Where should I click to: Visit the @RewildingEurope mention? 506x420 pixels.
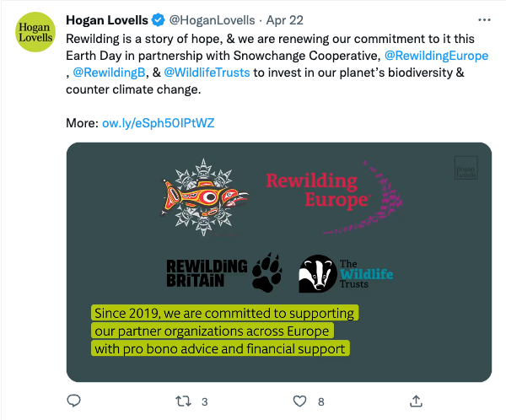click(436, 56)
